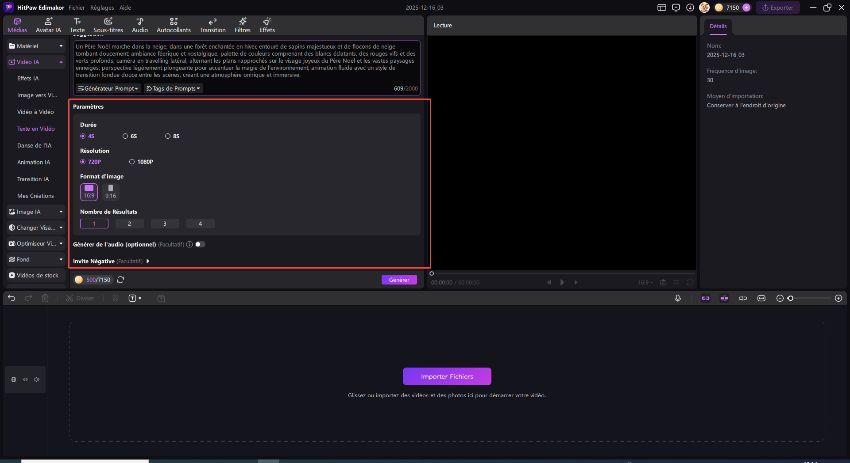Click the refresh credits icon
850x463 pixels.
coord(120,280)
